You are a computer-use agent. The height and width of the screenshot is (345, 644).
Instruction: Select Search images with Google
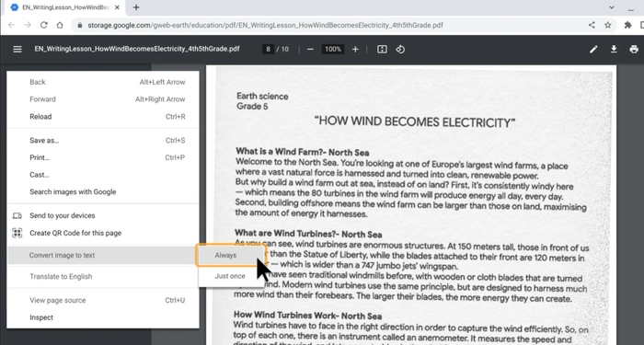[103, 191]
